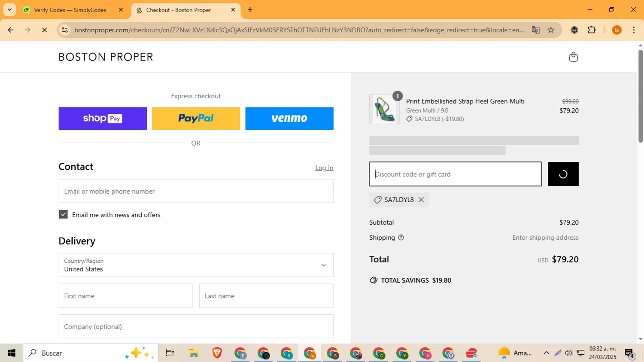Image resolution: width=644 pixels, height=362 pixels.
Task: Click the Boston Proper logo
Action: pos(106,57)
